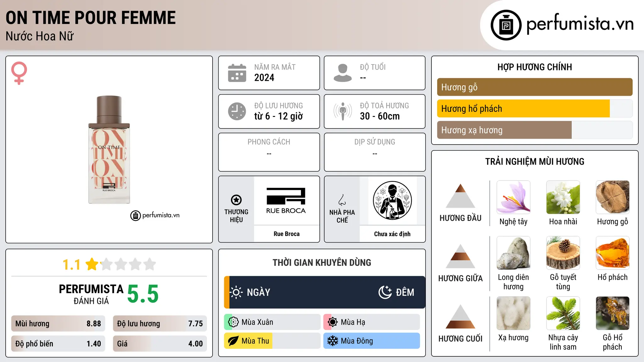Click the sillage icon for Độ toả hương
The height and width of the screenshot is (362, 644).
342,111
